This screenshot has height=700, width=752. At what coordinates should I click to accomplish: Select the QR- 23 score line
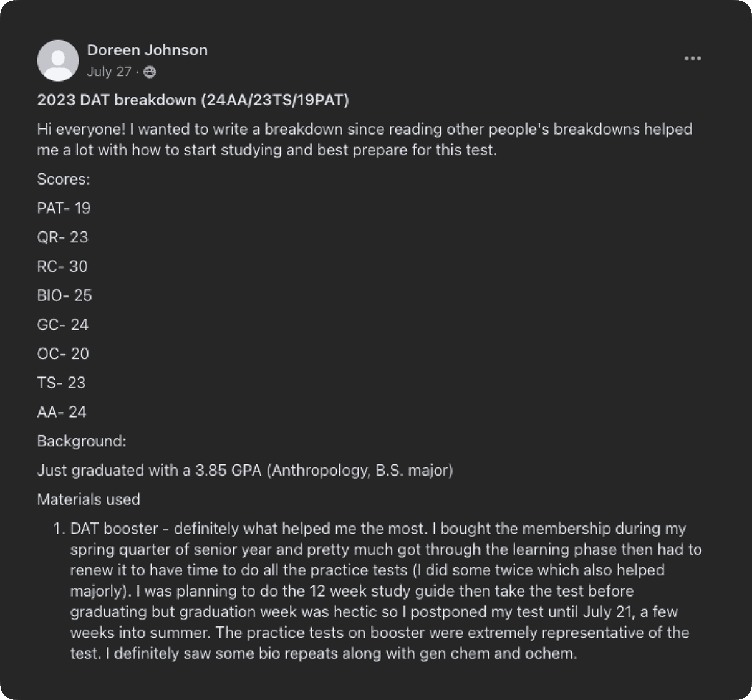pyautogui.click(x=63, y=237)
